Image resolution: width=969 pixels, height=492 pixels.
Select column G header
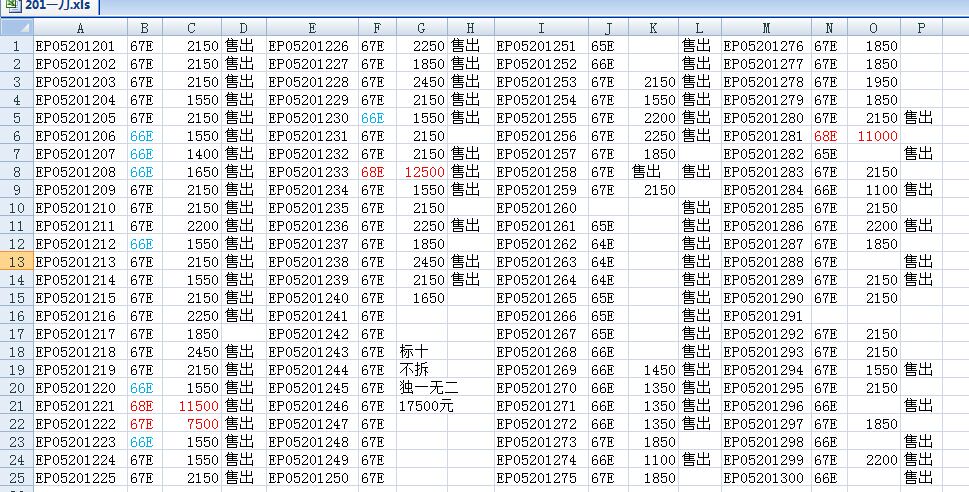tap(421, 28)
